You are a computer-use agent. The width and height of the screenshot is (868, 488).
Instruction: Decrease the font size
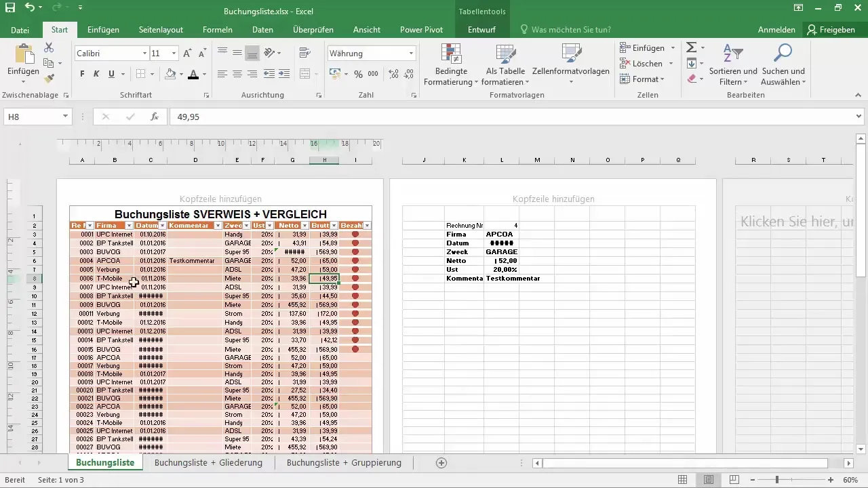click(x=203, y=53)
